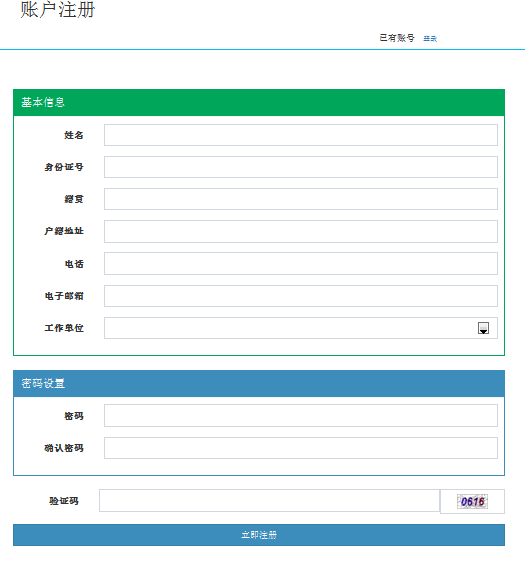Focus the 身份证号 ID number field

[301, 167]
